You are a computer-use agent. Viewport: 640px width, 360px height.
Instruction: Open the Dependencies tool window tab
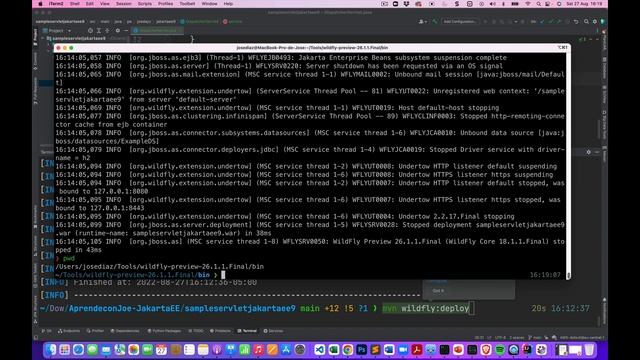click(x=125, y=331)
